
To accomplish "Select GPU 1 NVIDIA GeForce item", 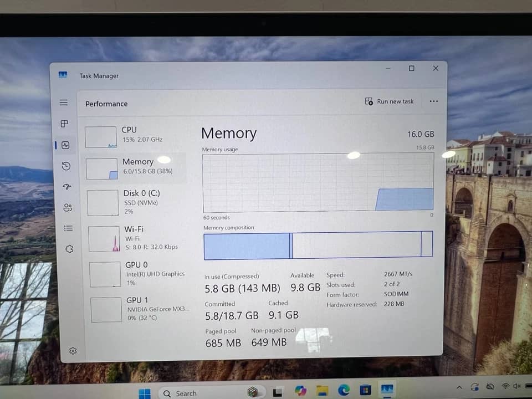I will tap(139, 309).
